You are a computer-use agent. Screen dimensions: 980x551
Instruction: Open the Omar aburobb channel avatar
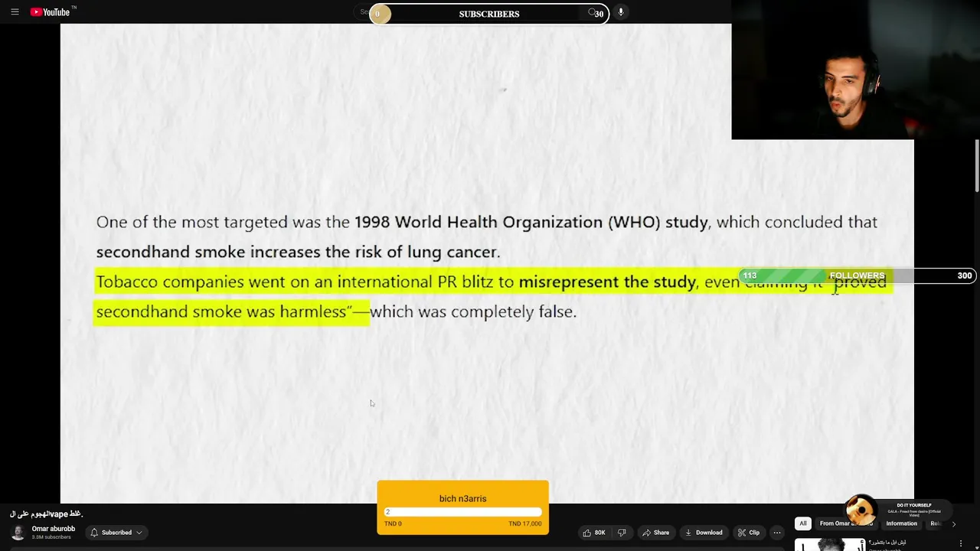click(x=18, y=533)
